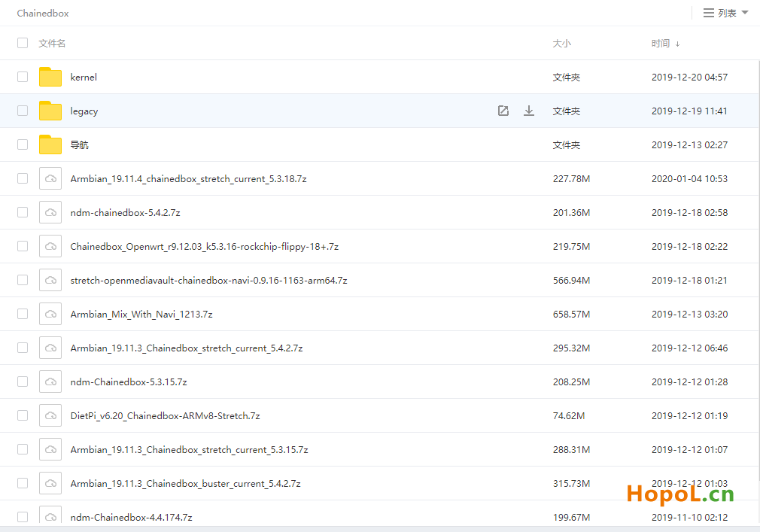Sort by 时间 column header
The width and height of the screenshot is (760, 532).
660,44
